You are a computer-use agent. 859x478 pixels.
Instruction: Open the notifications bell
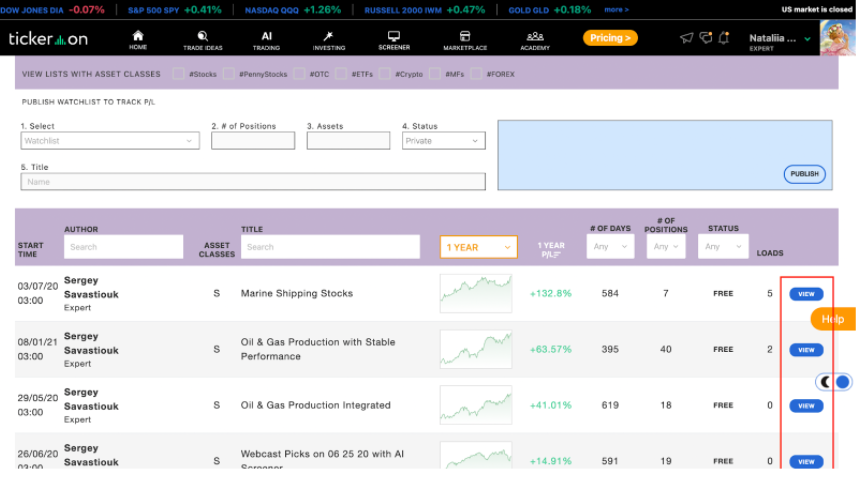coord(724,38)
